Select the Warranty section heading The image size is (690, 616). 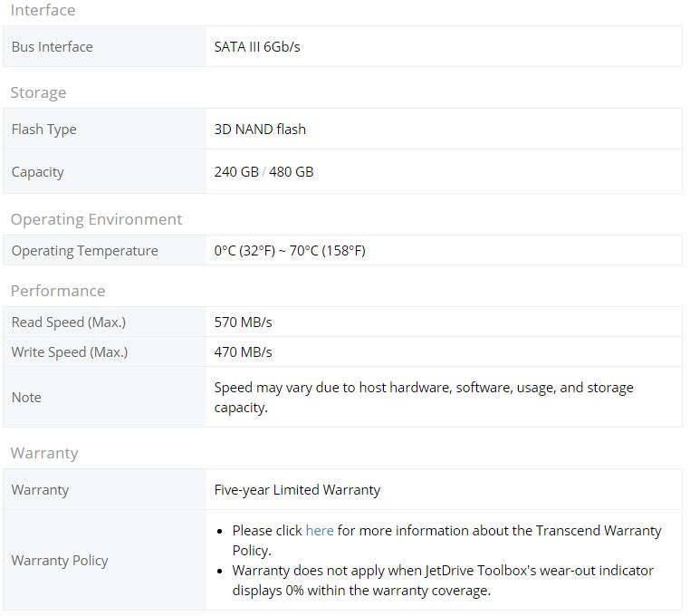44,453
